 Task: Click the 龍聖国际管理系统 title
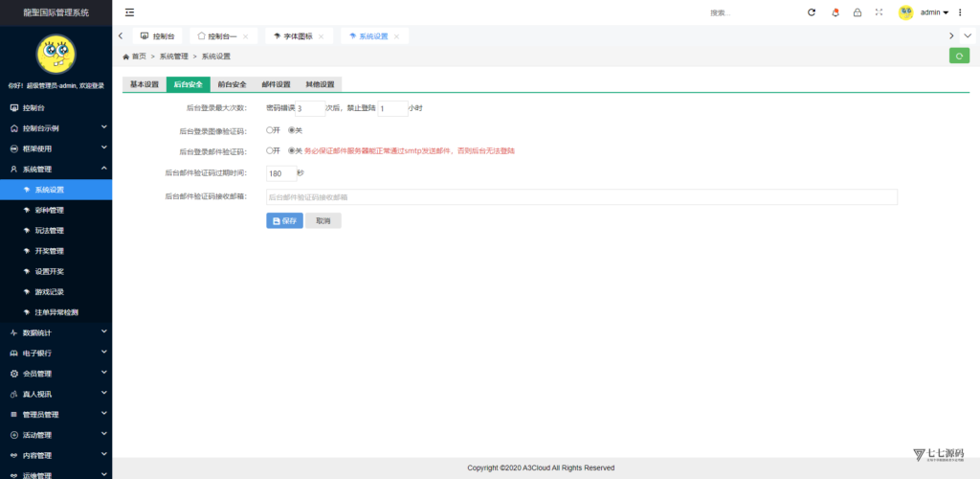[56, 12]
